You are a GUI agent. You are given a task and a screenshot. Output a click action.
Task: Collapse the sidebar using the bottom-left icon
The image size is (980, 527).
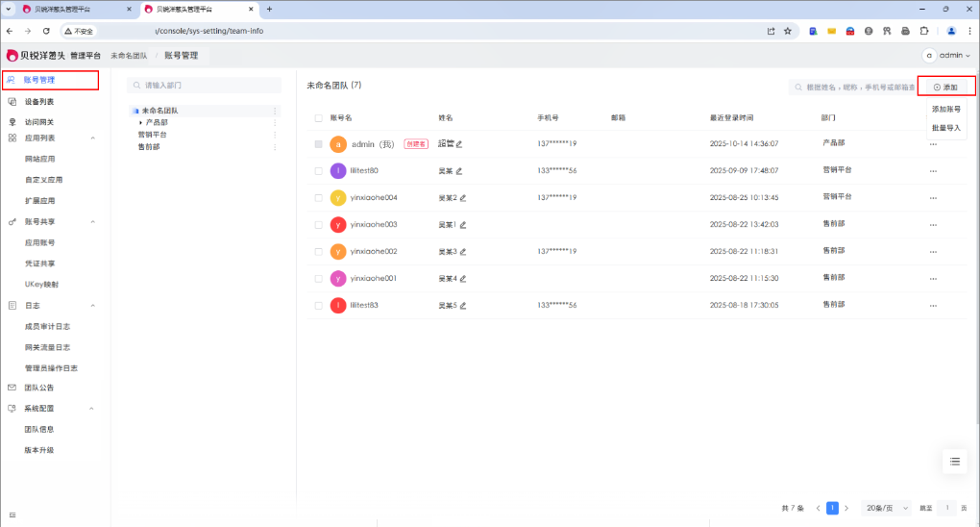(x=12, y=515)
